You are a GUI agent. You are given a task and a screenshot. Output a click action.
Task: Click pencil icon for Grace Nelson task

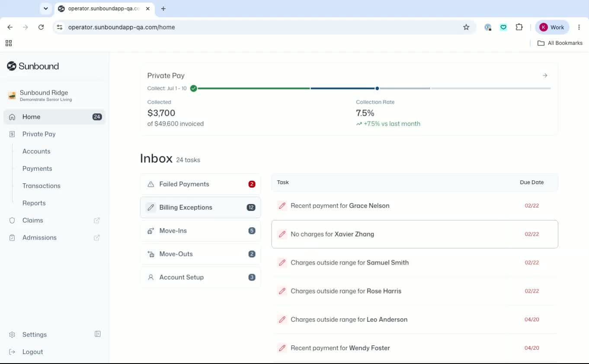282,206
